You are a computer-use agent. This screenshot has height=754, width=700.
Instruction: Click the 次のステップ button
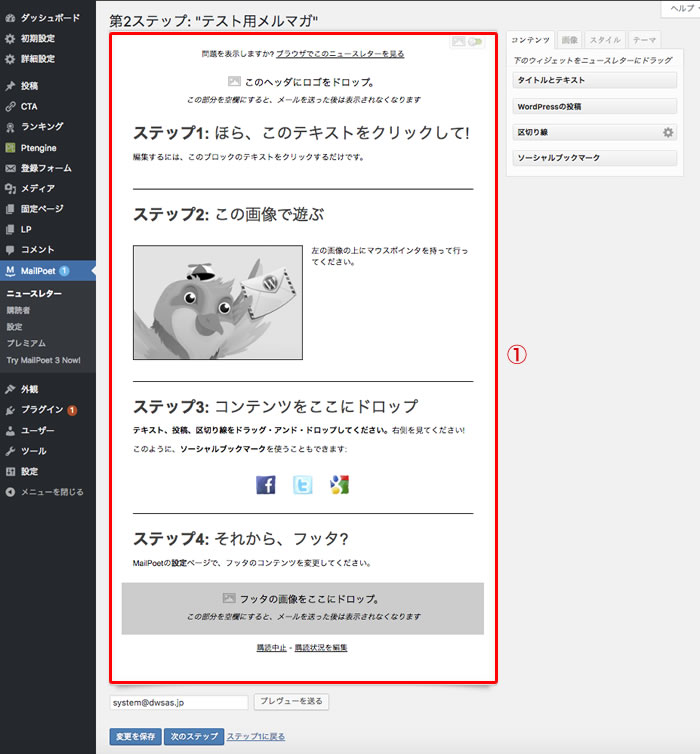(x=193, y=737)
